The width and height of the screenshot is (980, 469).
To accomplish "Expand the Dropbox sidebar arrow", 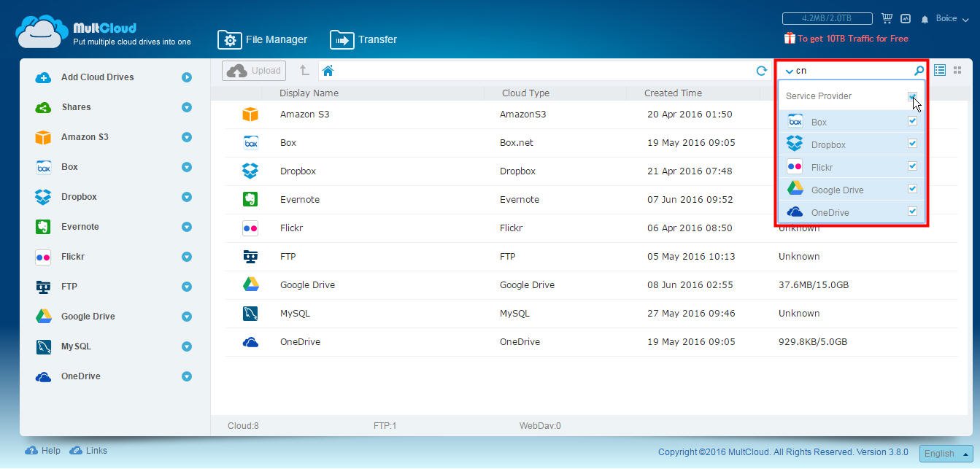I will coord(187,197).
